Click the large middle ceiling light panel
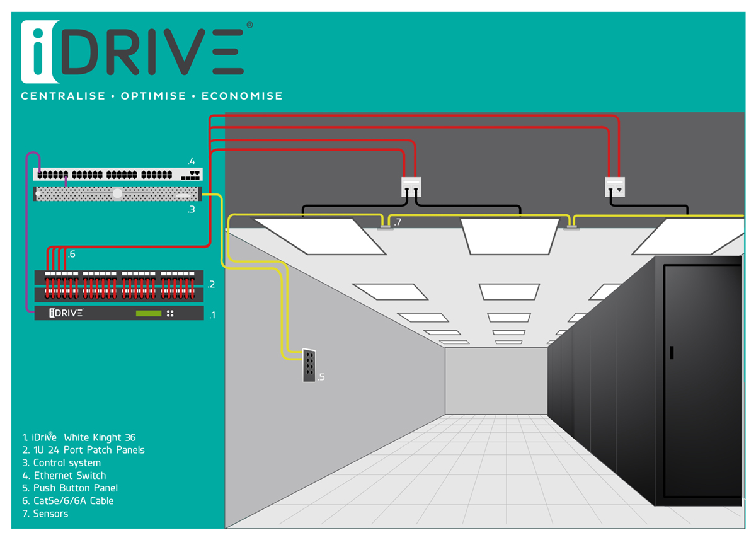 (509, 236)
